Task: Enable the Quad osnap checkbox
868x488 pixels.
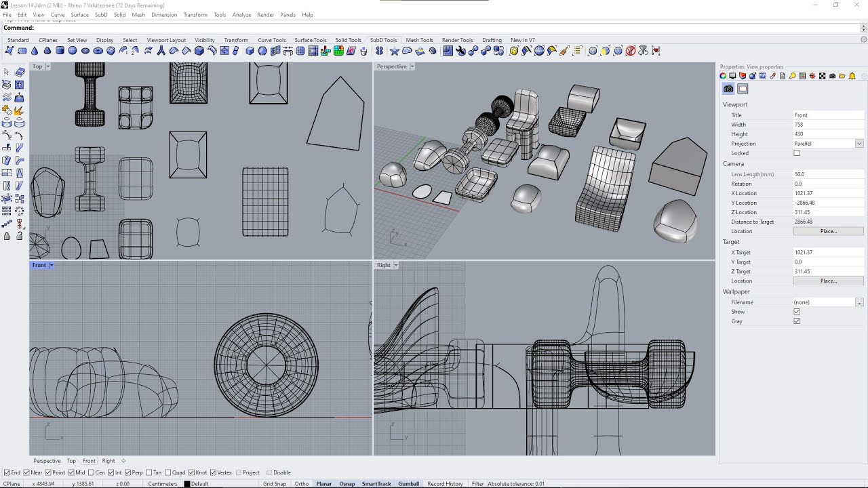Action: point(168,472)
